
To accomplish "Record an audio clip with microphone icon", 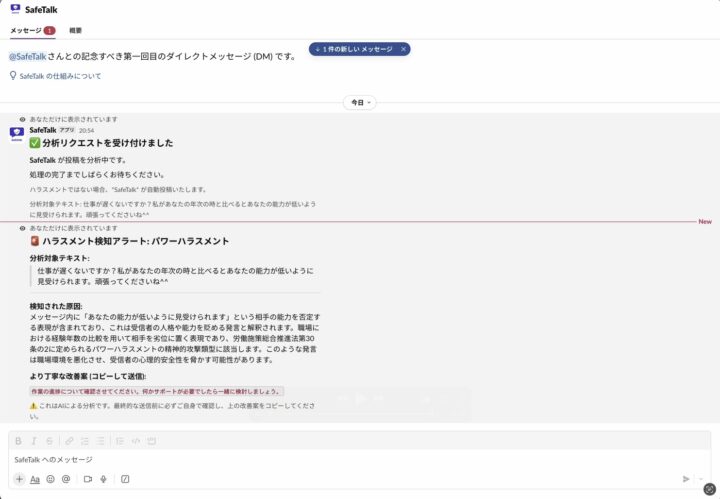I will tap(104, 479).
